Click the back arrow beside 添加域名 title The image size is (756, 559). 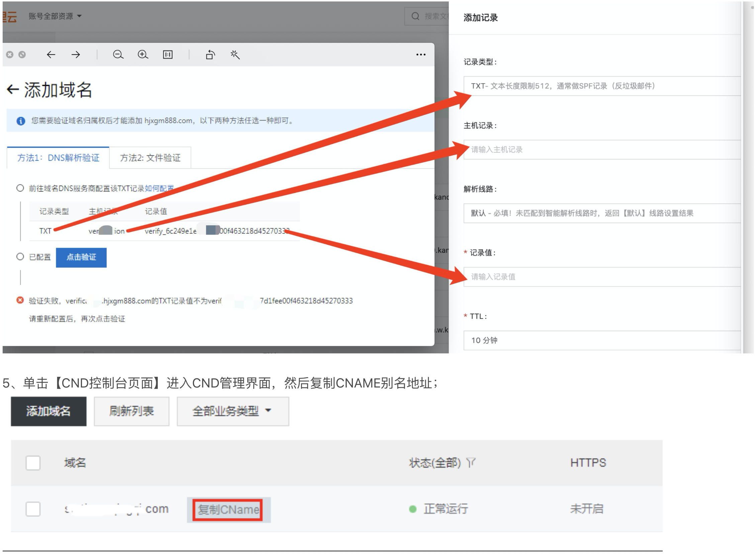click(13, 90)
